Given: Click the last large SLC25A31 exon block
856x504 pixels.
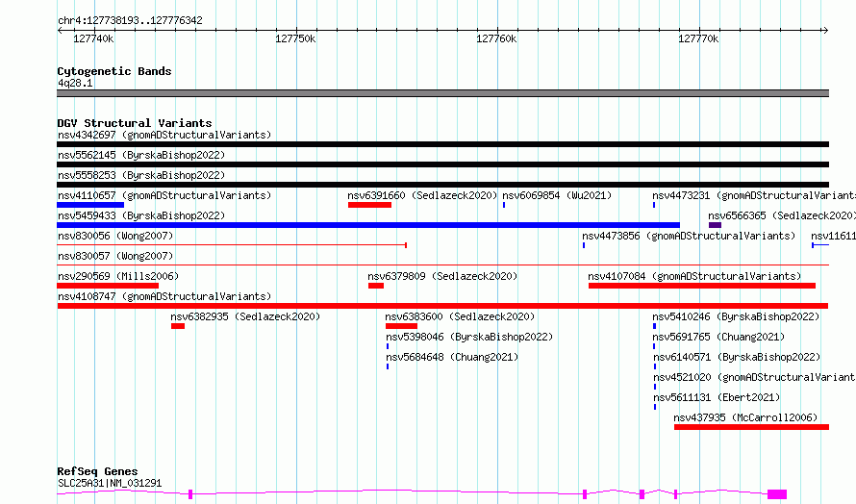Looking at the screenshot, I should pyautogui.click(x=777, y=494).
